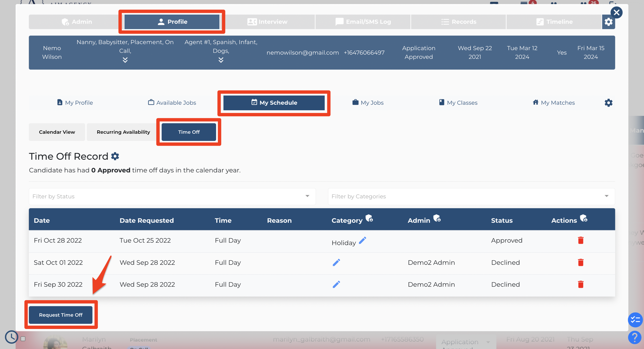Edit category pencil for Sat Oct 01 row
This screenshot has width=644, height=349.
336,263
